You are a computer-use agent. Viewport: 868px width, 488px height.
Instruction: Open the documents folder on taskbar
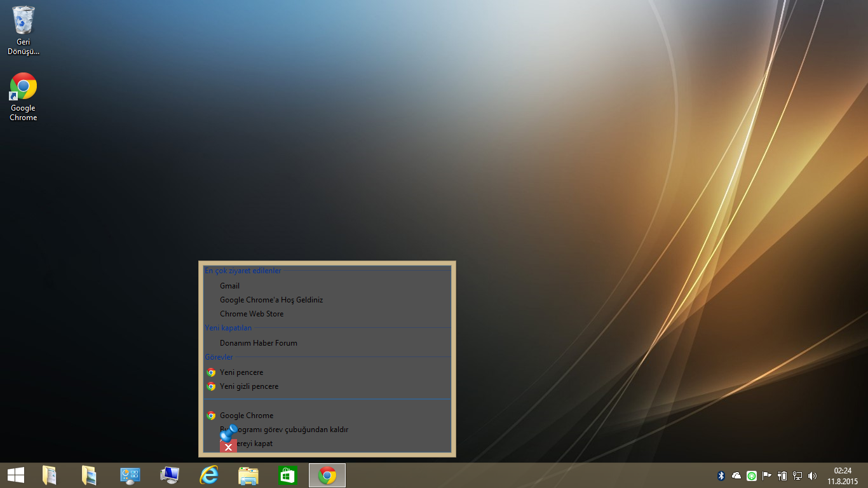(x=50, y=475)
